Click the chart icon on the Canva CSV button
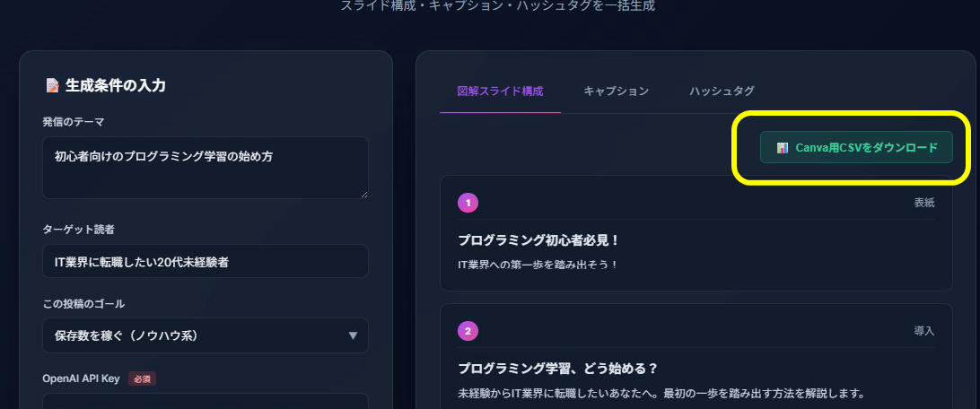Viewport: 980px width, 409px height. tap(782, 148)
